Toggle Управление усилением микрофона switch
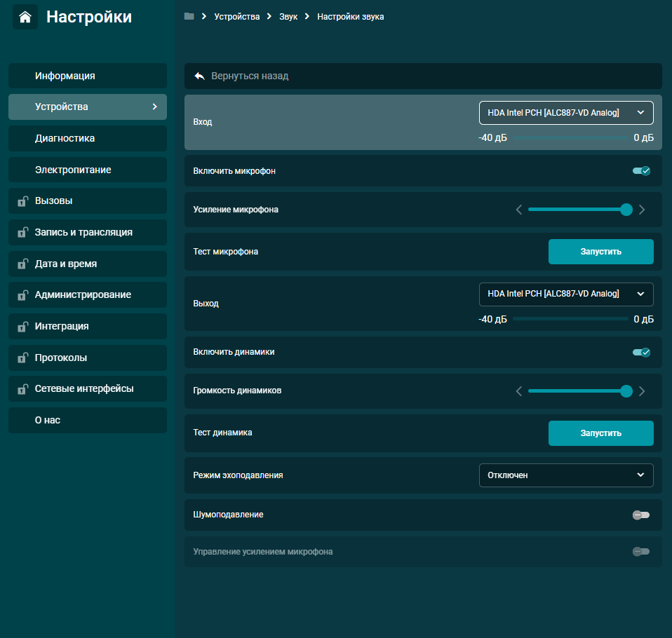The image size is (672, 638). (x=641, y=552)
